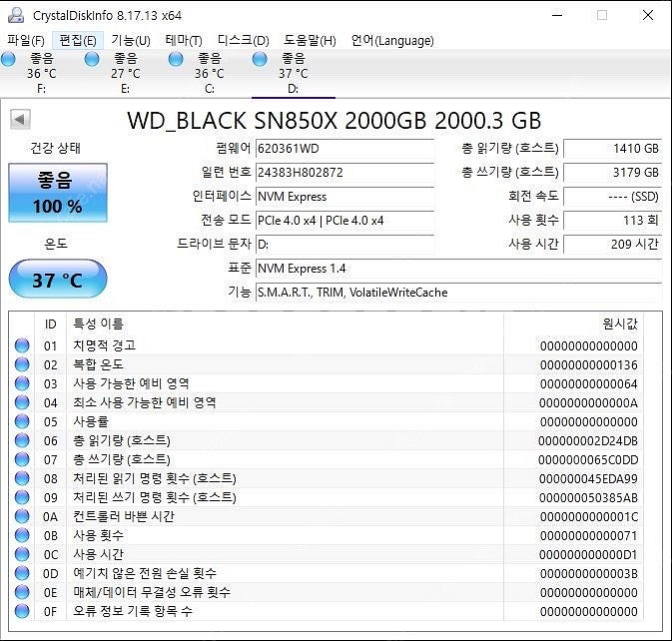The width and height of the screenshot is (672, 641).
Task: Click the previous disk arrow button
Action: [x=20, y=120]
